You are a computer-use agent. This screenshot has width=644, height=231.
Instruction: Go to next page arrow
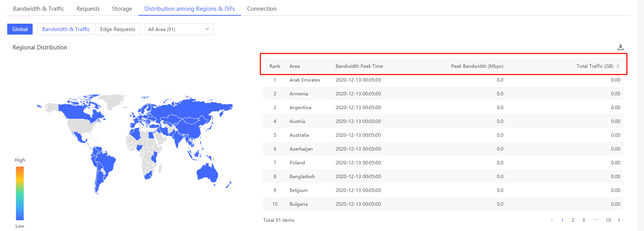coord(619,220)
